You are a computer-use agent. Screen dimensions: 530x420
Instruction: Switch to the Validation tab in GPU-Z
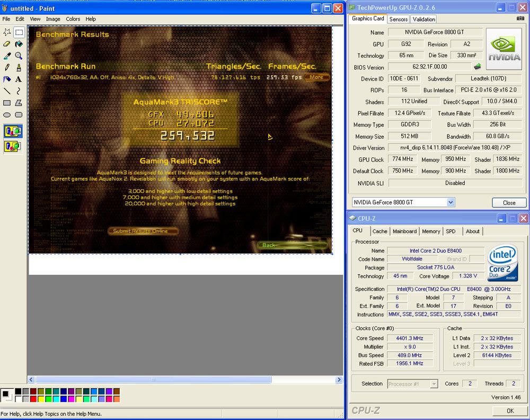coord(424,19)
